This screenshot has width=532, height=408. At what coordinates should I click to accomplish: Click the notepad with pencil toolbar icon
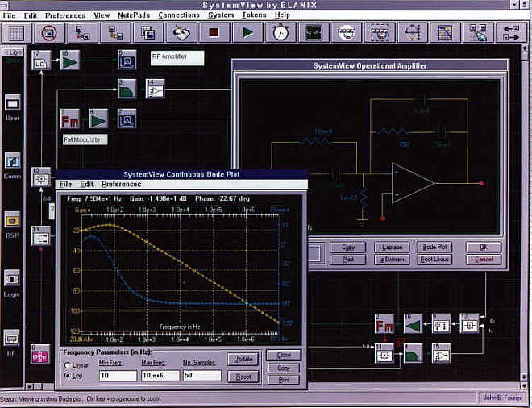click(181, 33)
